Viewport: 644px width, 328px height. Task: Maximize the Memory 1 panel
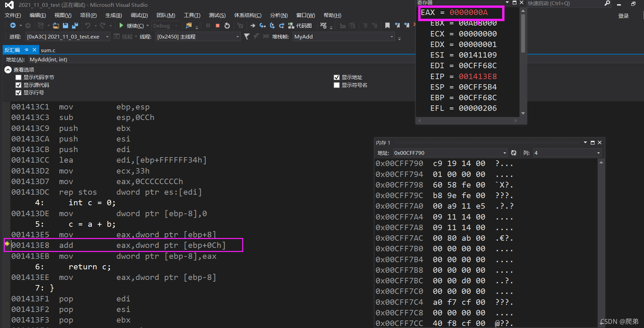click(592, 143)
